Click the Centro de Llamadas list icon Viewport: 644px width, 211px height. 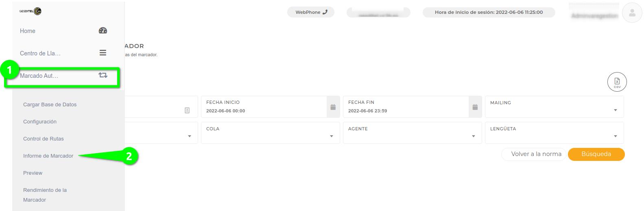(x=103, y=53)
